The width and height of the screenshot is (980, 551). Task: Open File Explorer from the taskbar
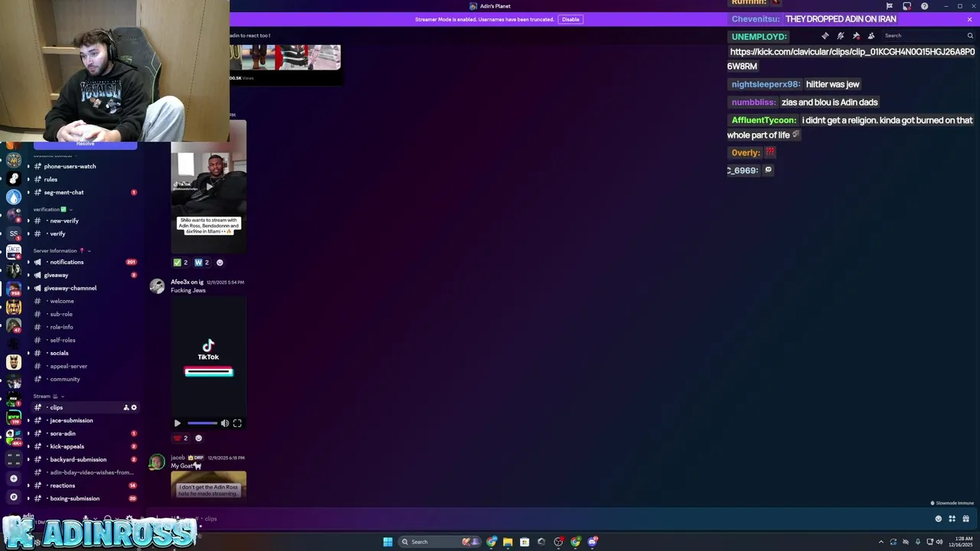508,542
